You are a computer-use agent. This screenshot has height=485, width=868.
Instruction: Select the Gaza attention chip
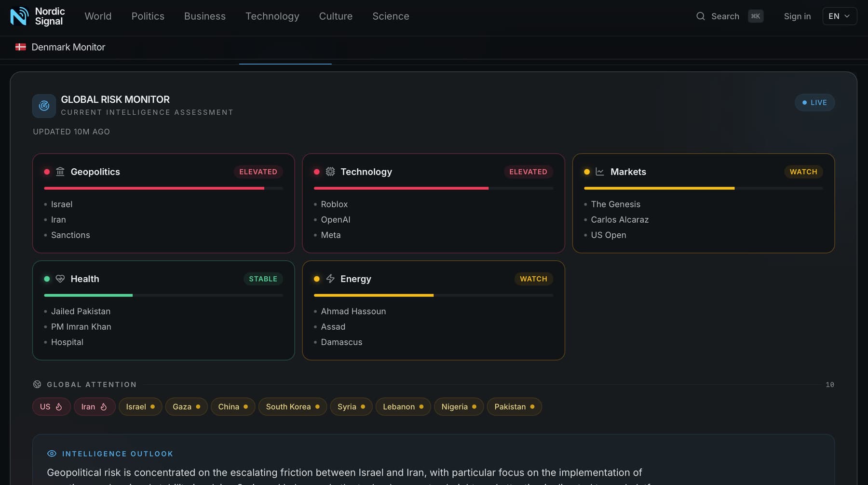coord(186,407)
